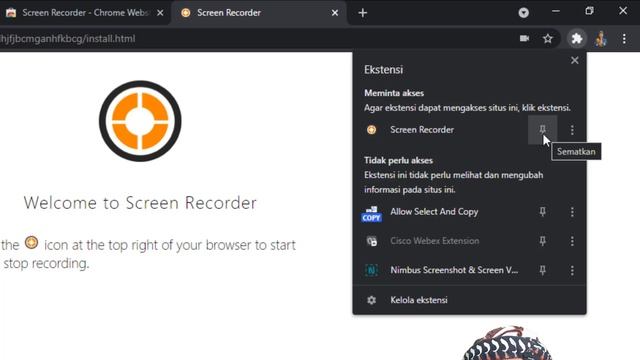Viewport: 640px width, 360px height.
Task: Click small orange recorder icon in page instructions
Action: point(31,242)
